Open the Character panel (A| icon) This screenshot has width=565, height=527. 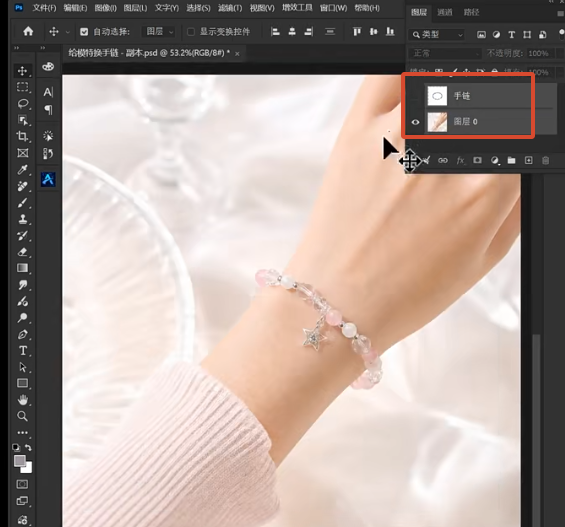tap(48, 92)
